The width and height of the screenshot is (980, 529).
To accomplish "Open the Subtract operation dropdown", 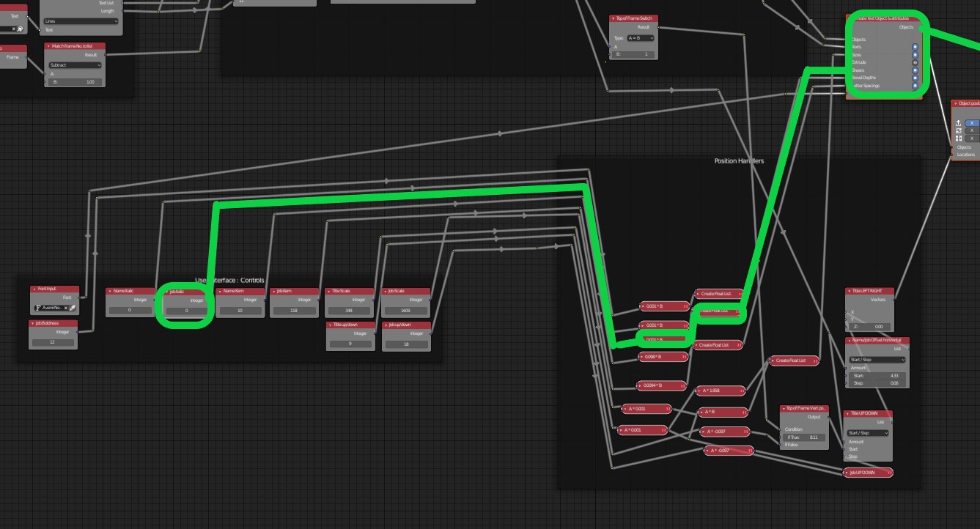I will tap(74, 65).
